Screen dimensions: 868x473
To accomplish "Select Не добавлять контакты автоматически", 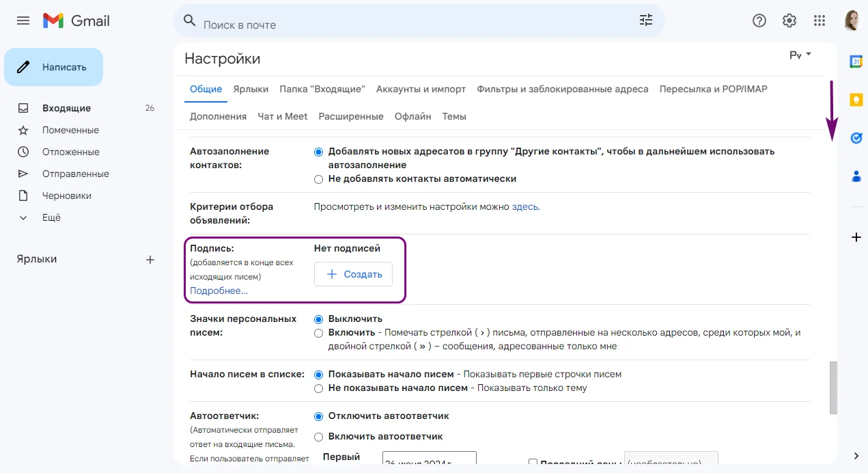I will 318,179.
